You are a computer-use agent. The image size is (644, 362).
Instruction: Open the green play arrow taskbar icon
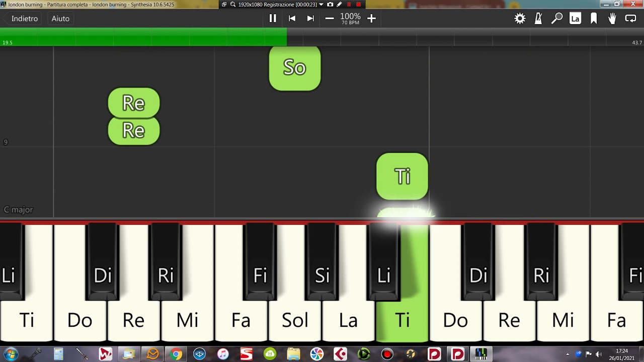click(364, 354)
